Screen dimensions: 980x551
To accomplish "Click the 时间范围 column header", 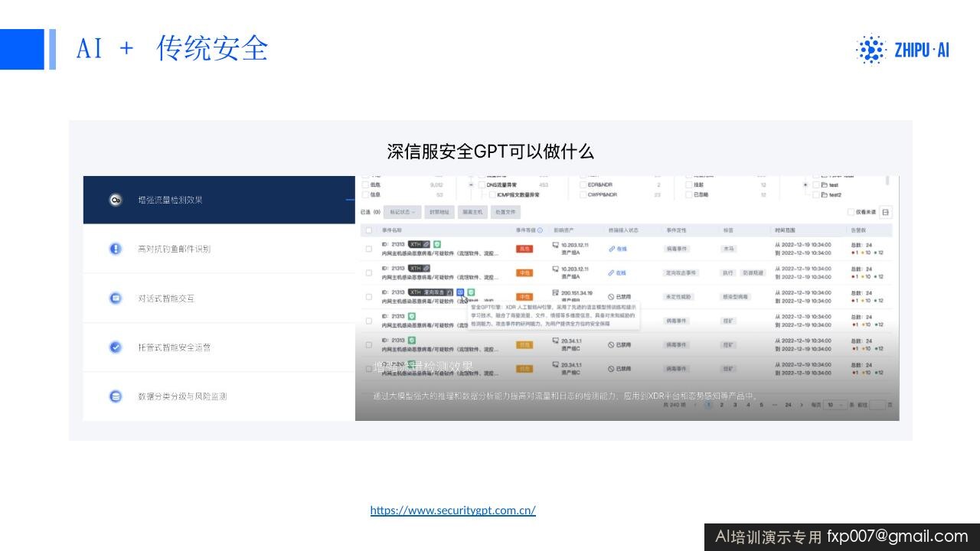I will click(x=786, y=230).
